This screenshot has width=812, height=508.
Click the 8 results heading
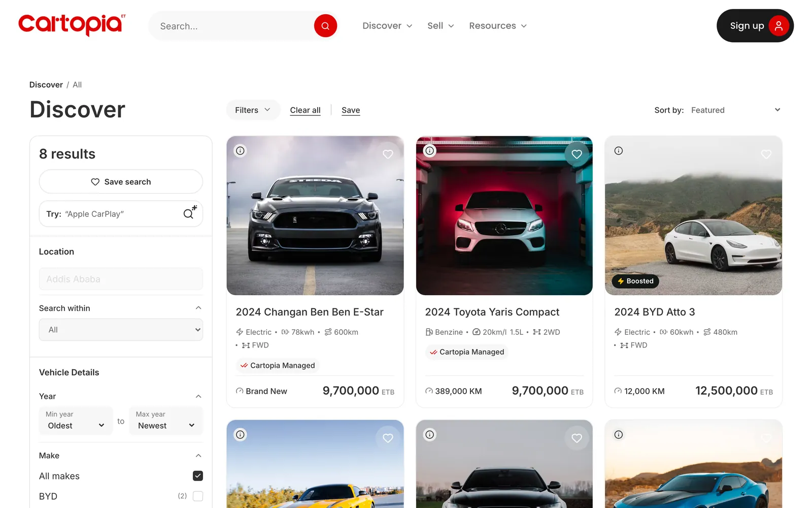(x=67, y=154)
